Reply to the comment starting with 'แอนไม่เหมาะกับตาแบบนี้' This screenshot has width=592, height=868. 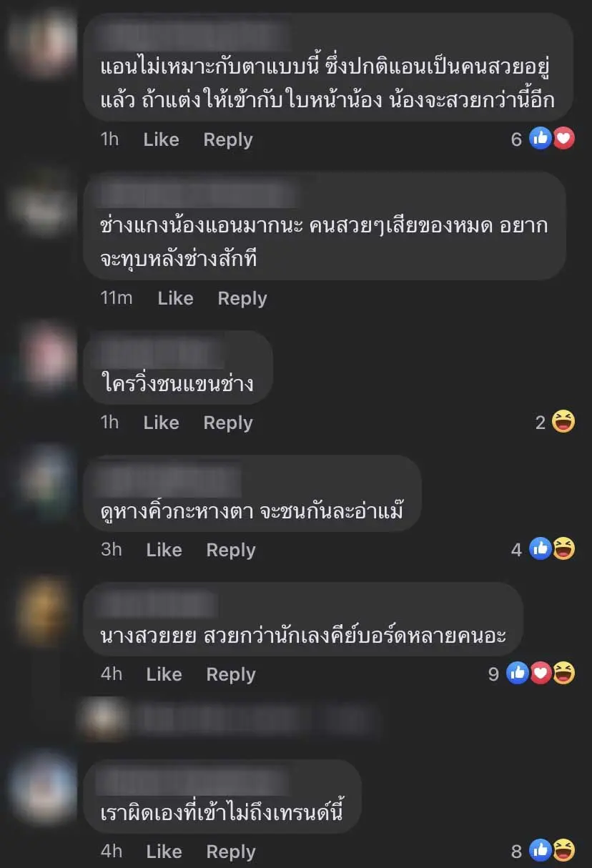coord(227,139)
